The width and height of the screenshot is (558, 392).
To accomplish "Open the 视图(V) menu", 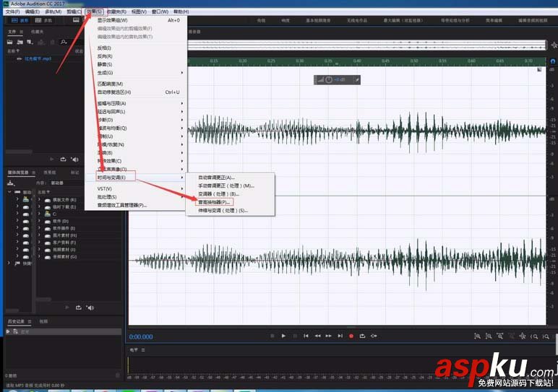I will pyautogui.click(x=139, y=12).
